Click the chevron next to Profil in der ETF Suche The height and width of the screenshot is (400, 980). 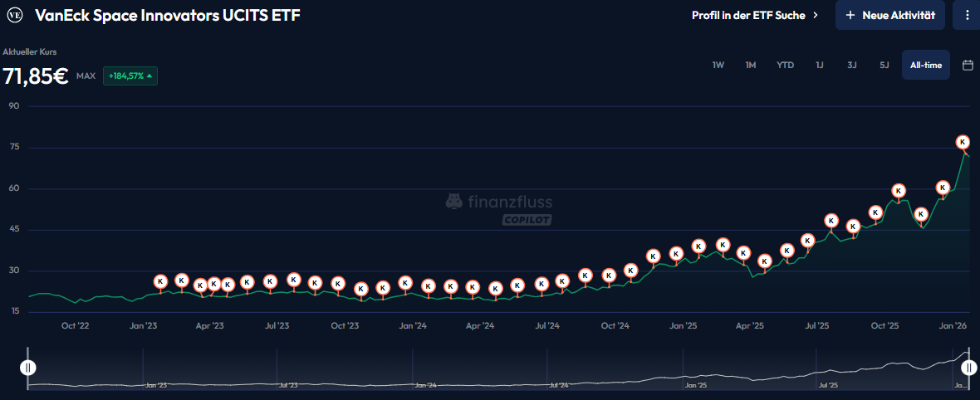pyautogui.click(x=816, y=15)
